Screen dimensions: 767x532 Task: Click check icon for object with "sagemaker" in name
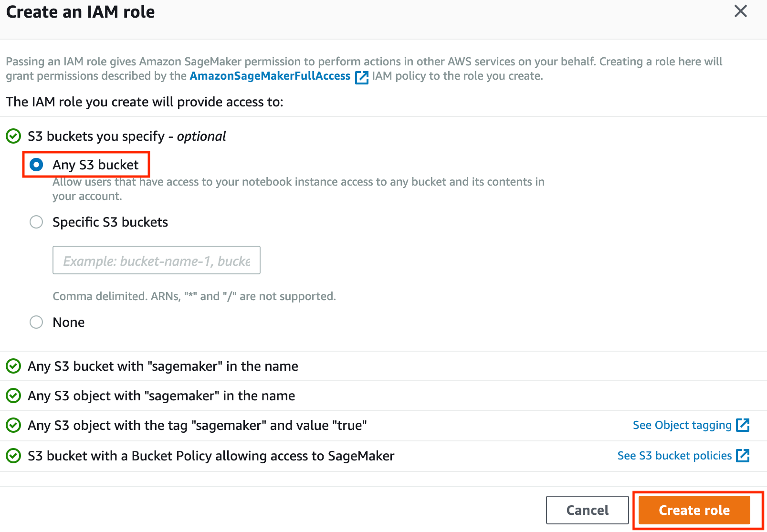pyautogui.click(x=13, y=396)
